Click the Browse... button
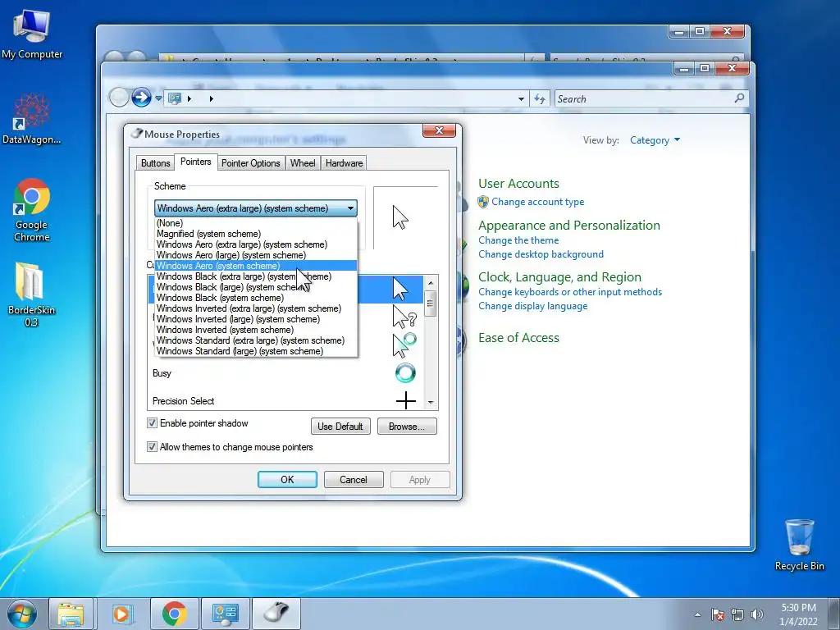The width and height of the screenshot is (840, 630). pos(407,427)
